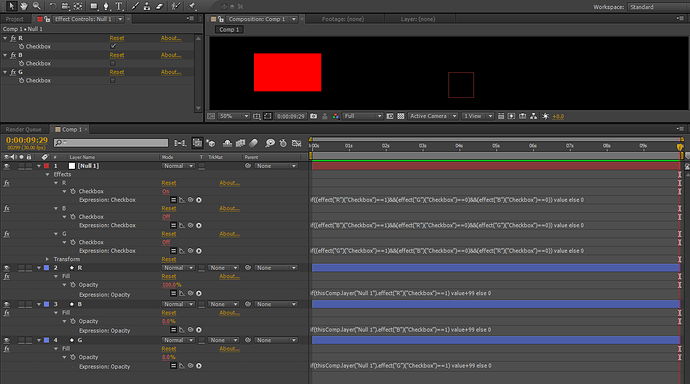Screen dimensions: 690x384
Task: Select the Zoom magnifier tool
Action: pyautogui.click(x=37, y=6)
